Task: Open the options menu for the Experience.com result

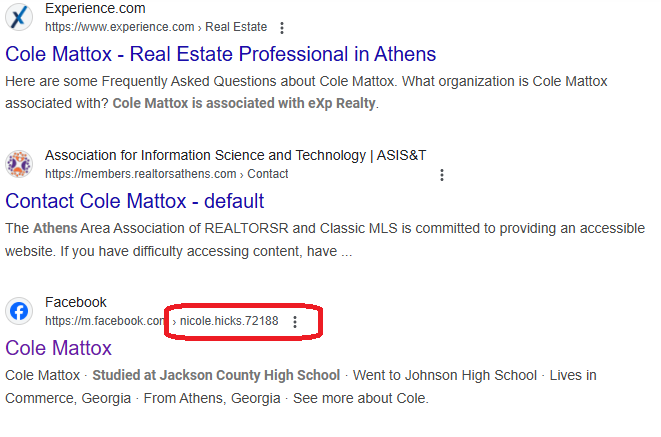Action: tap(282, 28)
